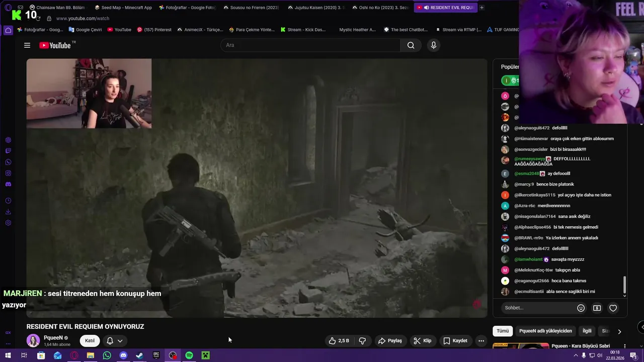
Task: Open Instagram from the Opera sidebar
Action: [8, 173]
